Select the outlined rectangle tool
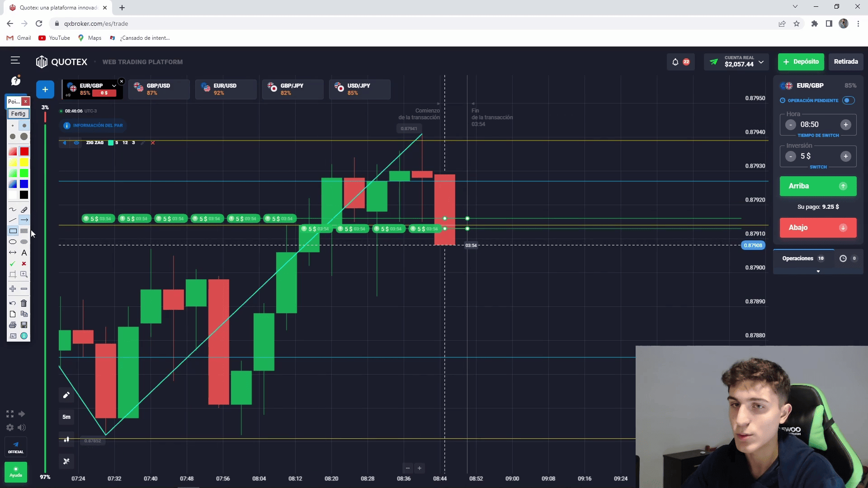Screen dimensions: 868x488 13,231
